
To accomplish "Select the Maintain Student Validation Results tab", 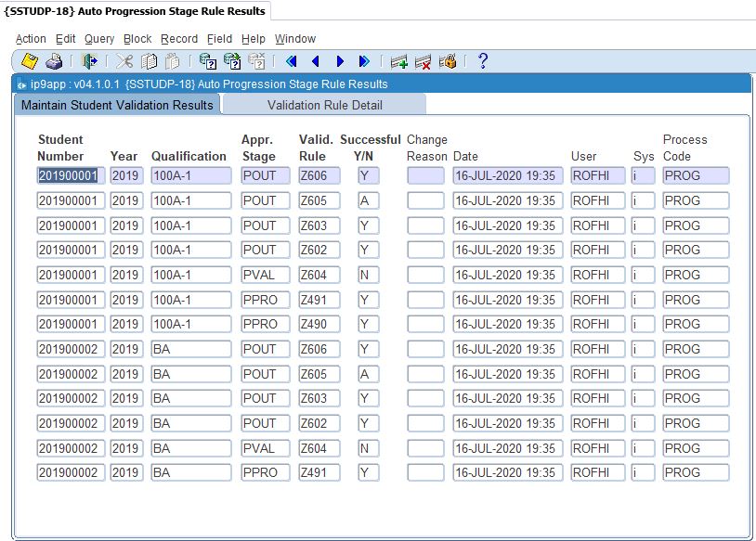I will click(117, 105).
